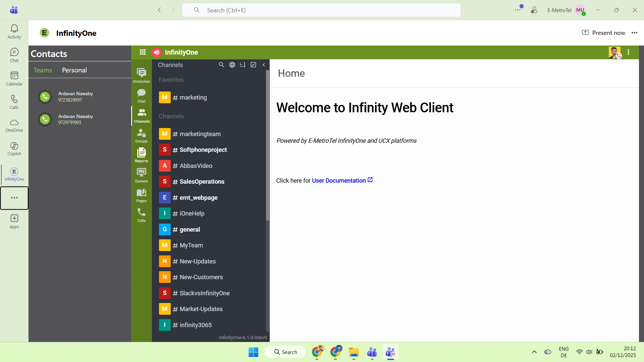Open InfinityOne vertical dots menu
This screenshot has width=644, height=362.
pyautogui.click(x=629, y=52)
